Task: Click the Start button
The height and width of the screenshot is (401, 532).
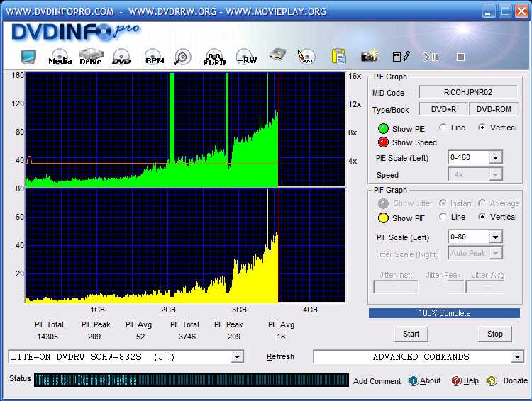Action: pyautogui.click(x=411, y=334)
